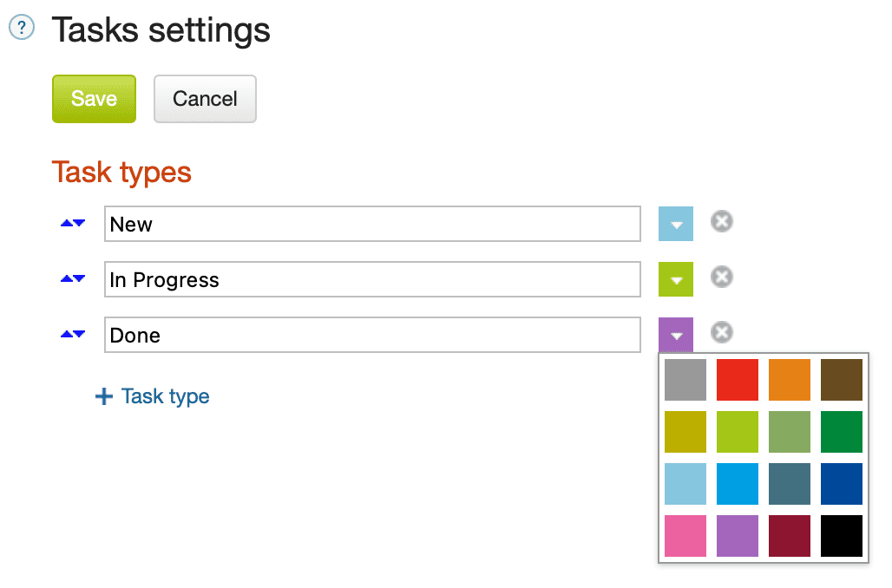Choose the black color swatch
Viewport: 892px width, 588px height.
pos(842,536)
